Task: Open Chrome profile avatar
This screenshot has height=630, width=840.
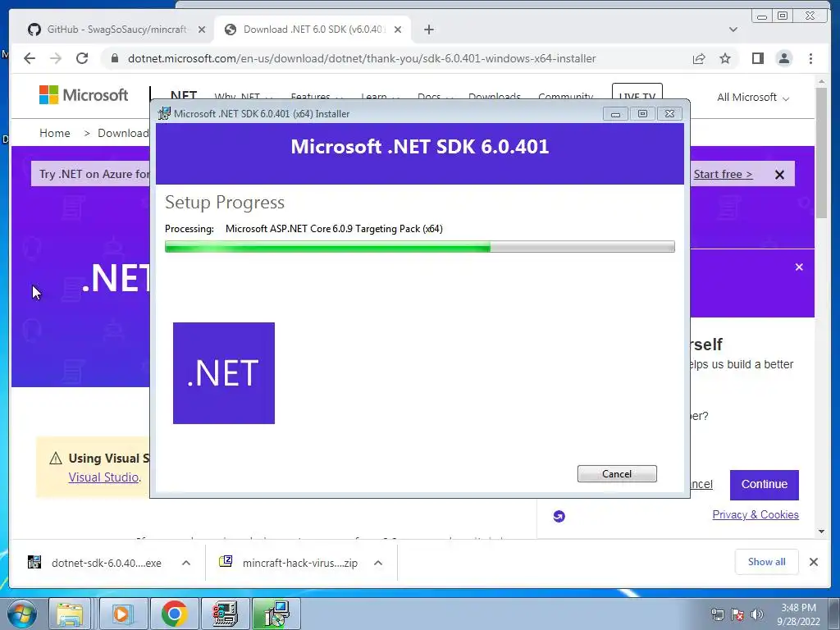Action: coord(783,58)
